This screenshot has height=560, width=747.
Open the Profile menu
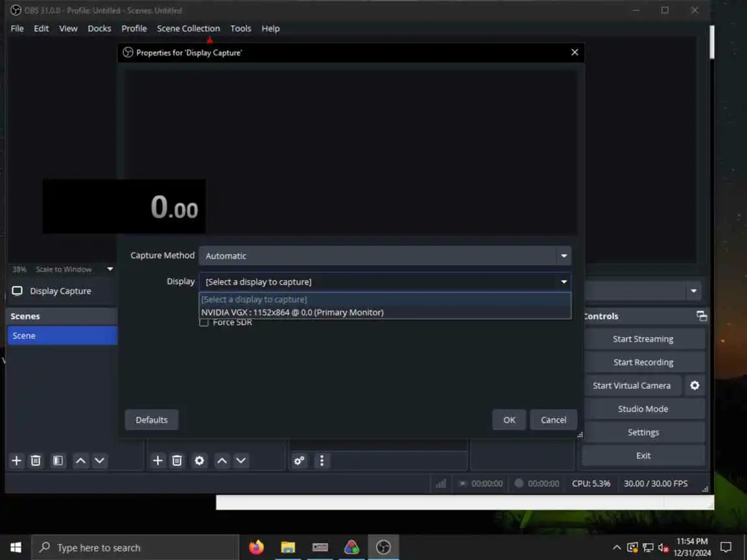click(134, 29)
